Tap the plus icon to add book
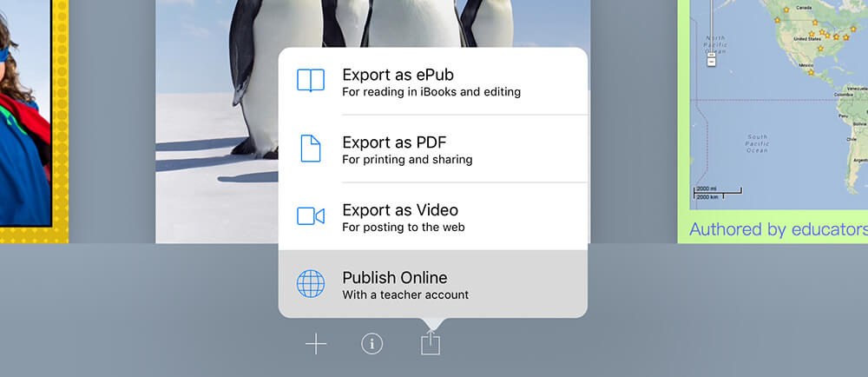 tap(316, 345)
